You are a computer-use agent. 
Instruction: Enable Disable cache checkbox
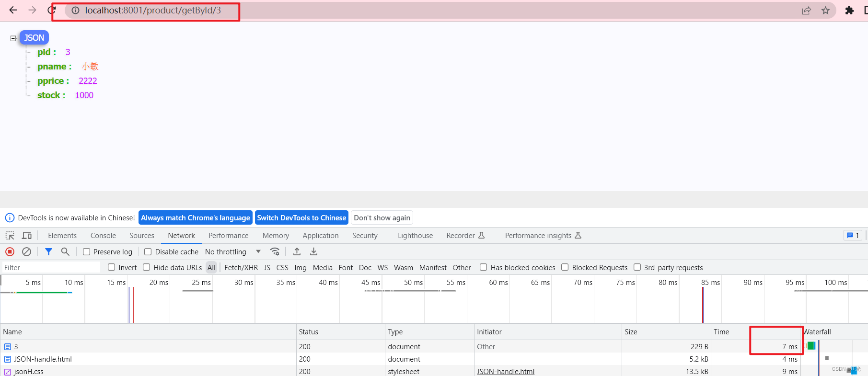148,252
